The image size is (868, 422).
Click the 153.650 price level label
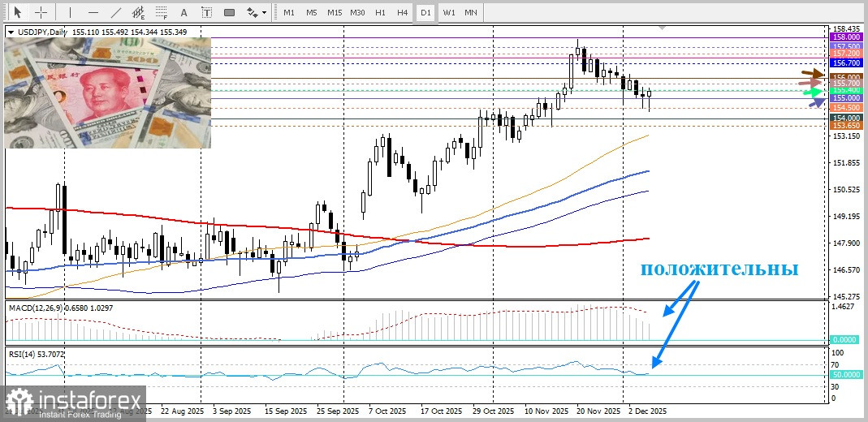click(x=844, y=126)
